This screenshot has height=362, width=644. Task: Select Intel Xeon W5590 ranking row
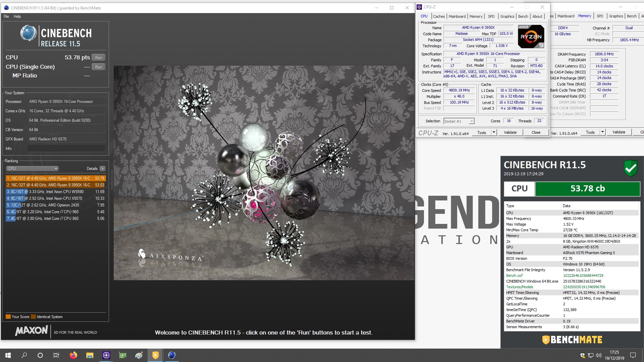point(56,192)
